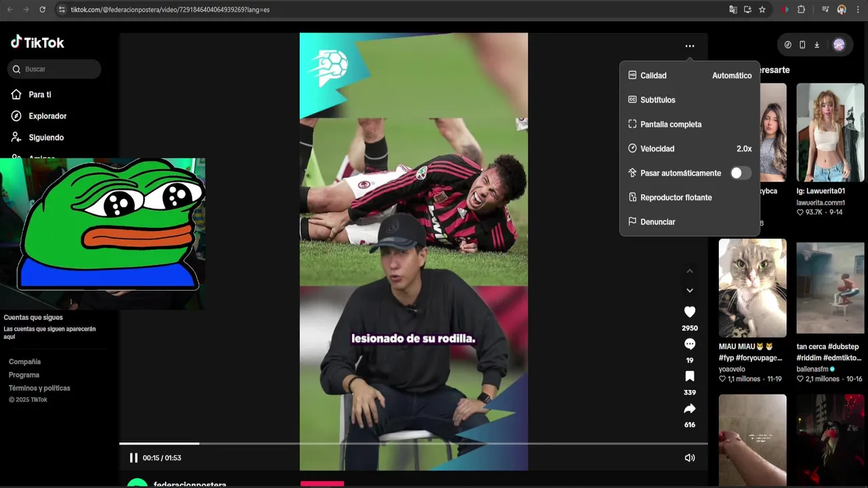The height and width of the screenshot is (488, 868).
Task: Pause the video playback
Action: point(134,458)
